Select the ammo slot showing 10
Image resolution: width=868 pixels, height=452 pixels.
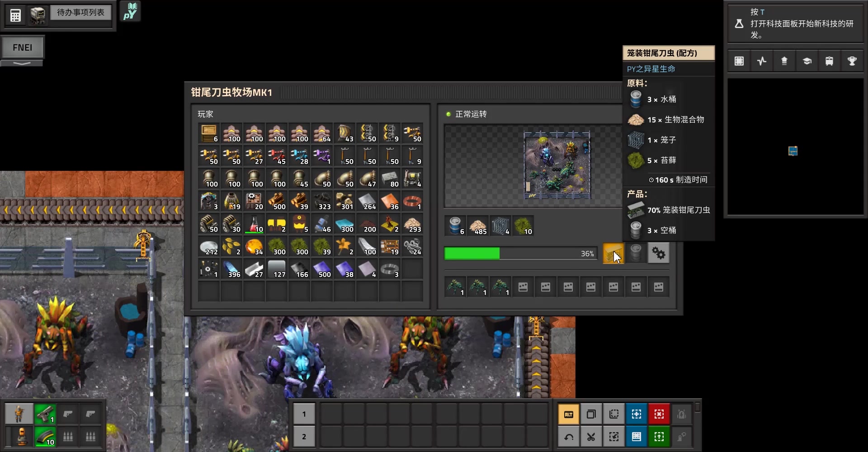(45, 436)
